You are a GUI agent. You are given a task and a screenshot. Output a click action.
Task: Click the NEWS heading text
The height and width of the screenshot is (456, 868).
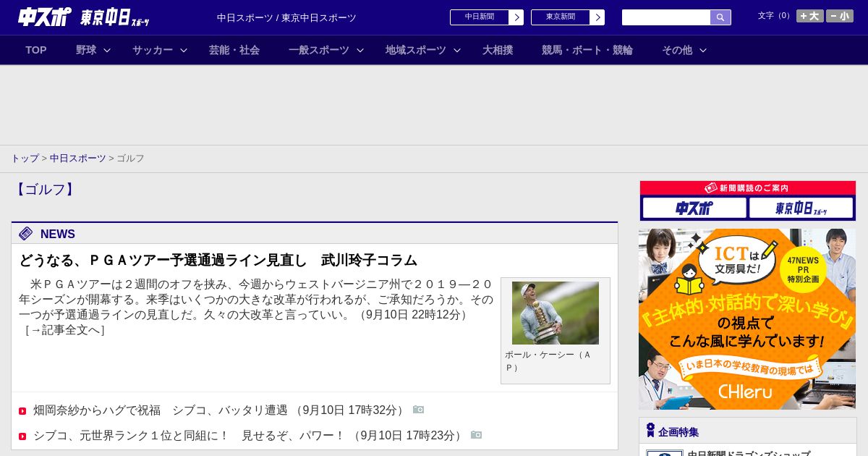tap(58, 234)
